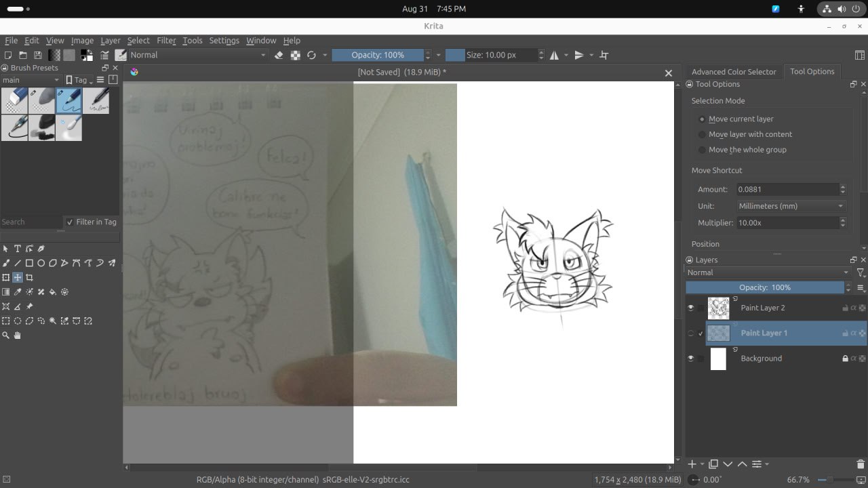Hide Paint Layer 2 via eye icon
Viewport: 868px width, 488px height.
tap(691, 308)
